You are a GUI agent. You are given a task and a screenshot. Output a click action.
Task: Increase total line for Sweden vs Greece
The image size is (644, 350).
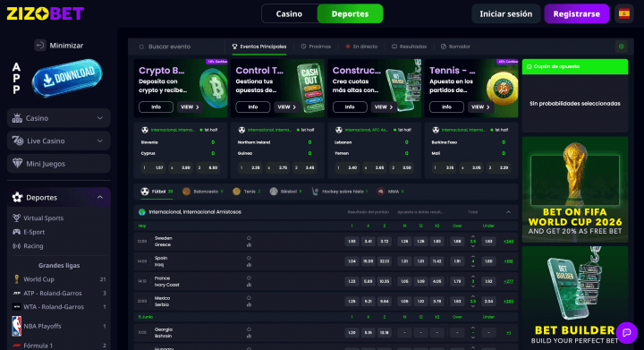[x=473, y=237]
